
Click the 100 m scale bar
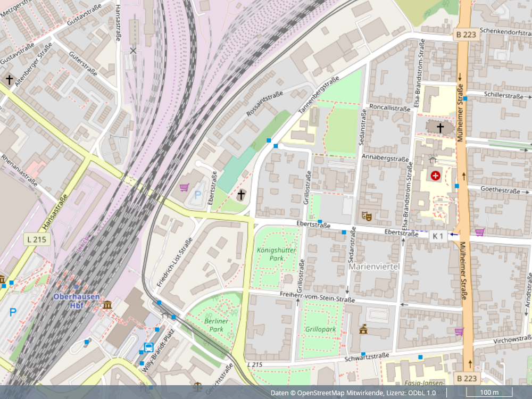tap(489, 393)
